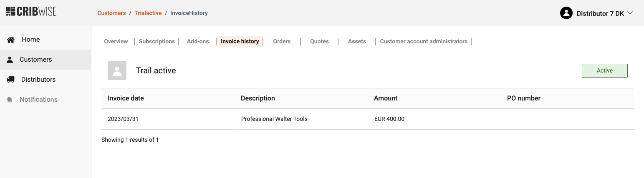Click the Home house icon
The image size is (644, 178).
(x=11, y=40)
